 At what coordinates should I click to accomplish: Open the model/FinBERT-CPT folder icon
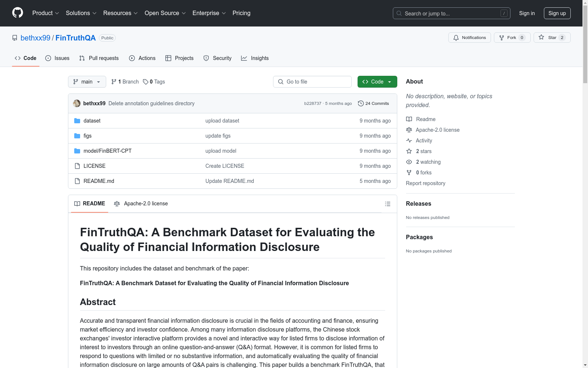[x=77, y=151]
